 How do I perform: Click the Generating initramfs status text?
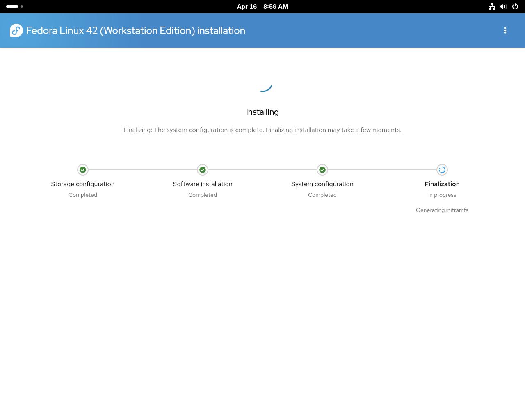442,210
